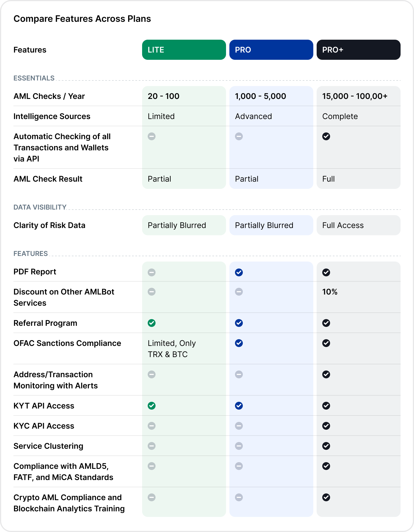Click LITE green checkmark for KYT API Access

(152, 406)
